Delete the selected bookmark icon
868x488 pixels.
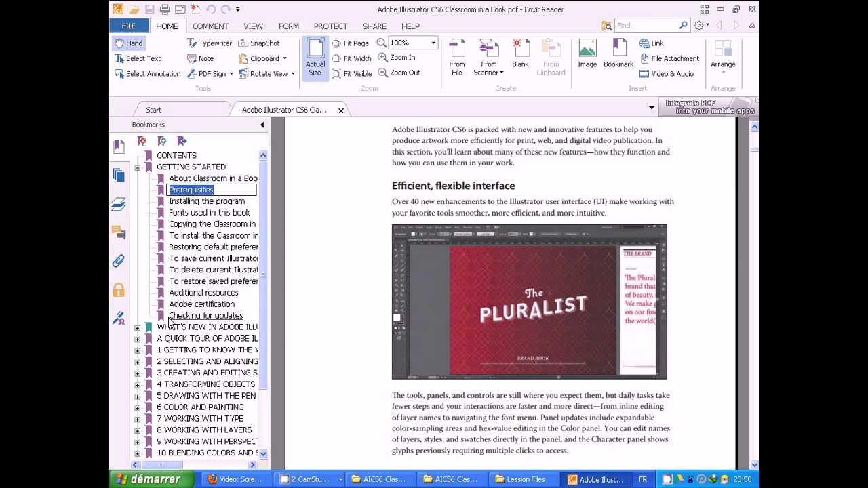coord(142,141)
